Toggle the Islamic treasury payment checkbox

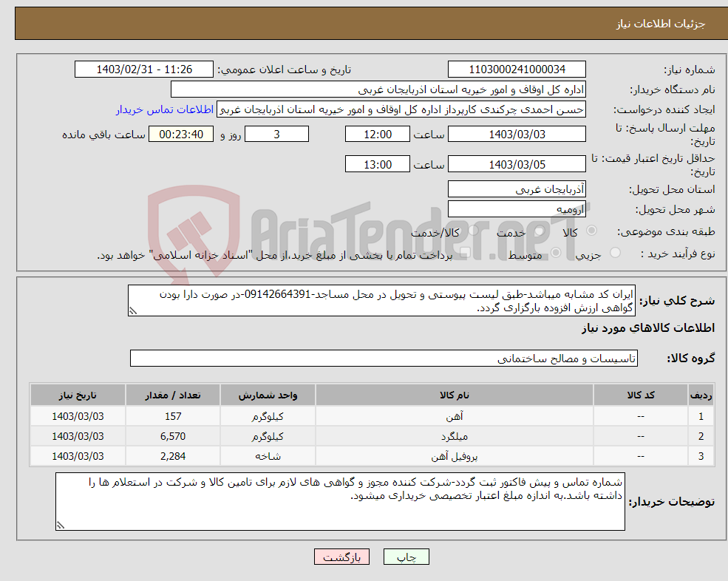(x=465, y=253)
